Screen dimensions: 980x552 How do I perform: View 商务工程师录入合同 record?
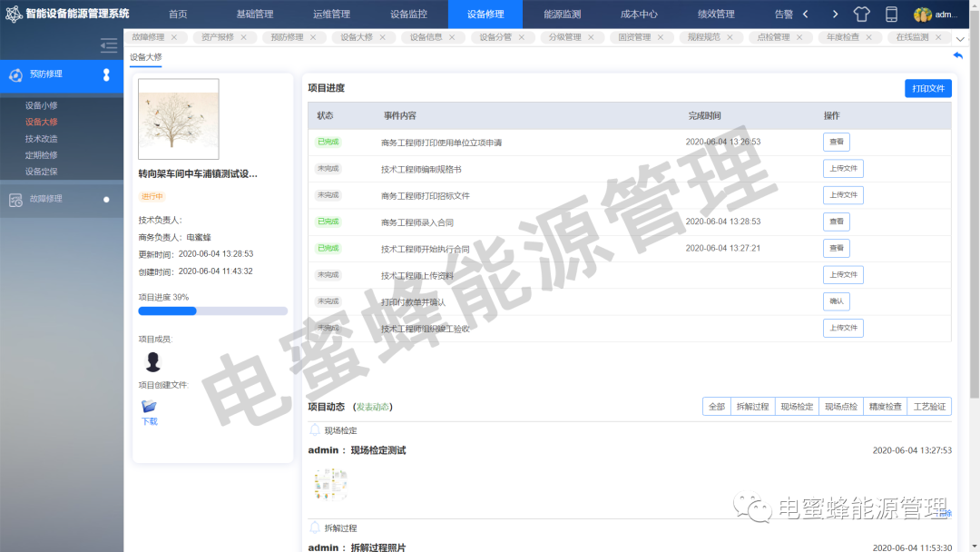pos(837,222)
